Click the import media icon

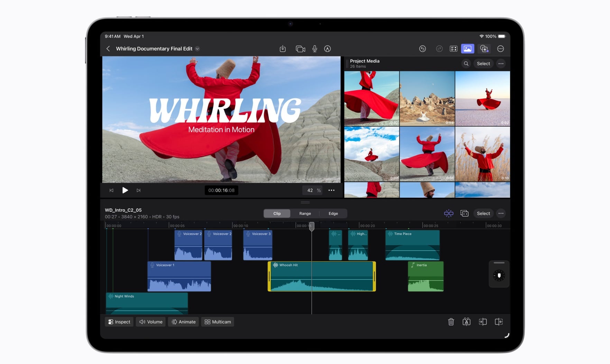283,49
